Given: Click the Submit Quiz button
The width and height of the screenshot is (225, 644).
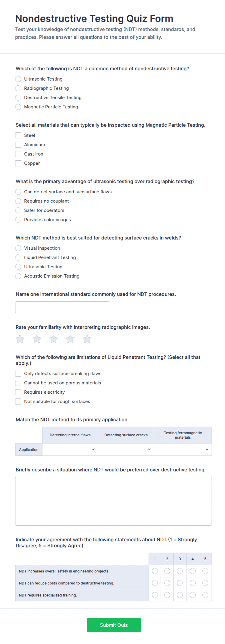Looking at the screenshot, I should pos(114,625).
